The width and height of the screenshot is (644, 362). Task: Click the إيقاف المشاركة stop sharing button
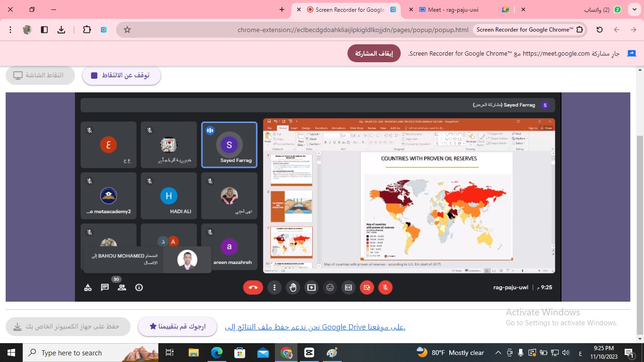(374, 53)
